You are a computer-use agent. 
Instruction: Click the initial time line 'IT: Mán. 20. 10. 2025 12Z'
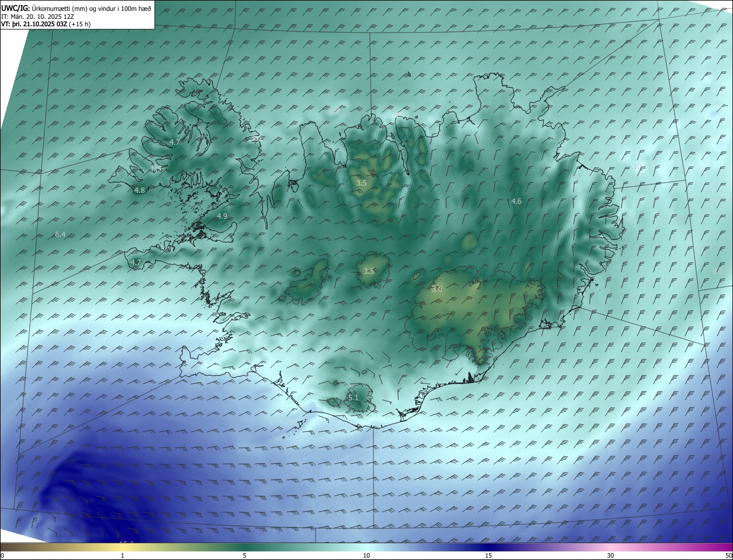[x=38, y=17]
